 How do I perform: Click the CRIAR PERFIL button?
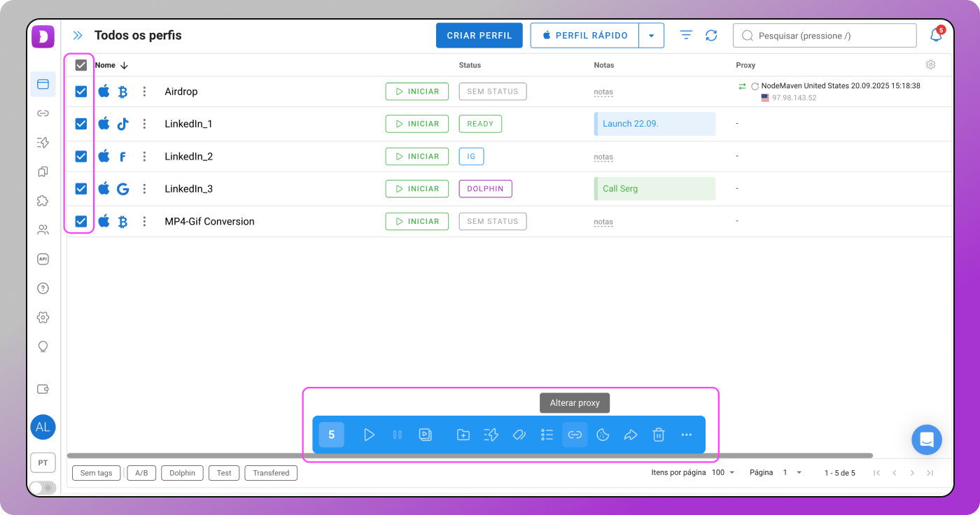[x=479, y=36]
